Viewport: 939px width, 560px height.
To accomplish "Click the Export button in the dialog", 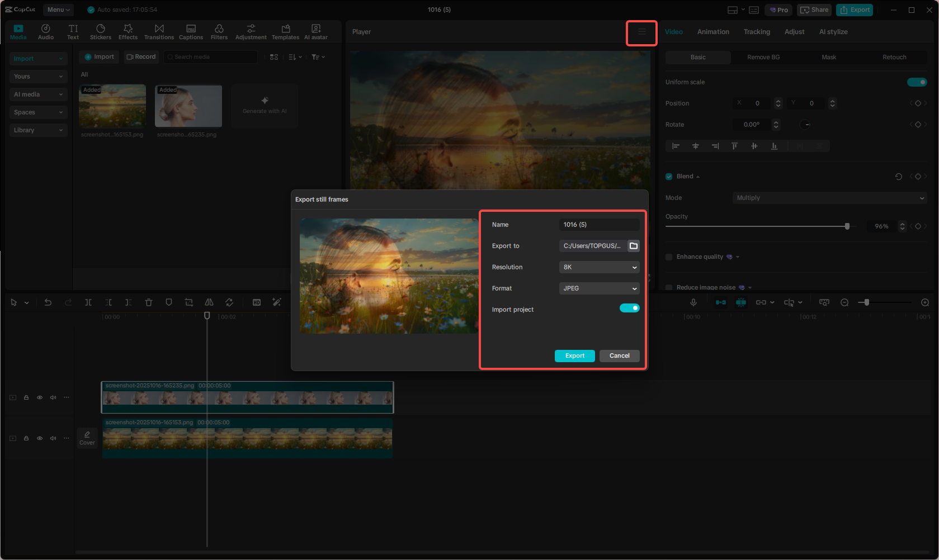I will (x=574, y=356).
